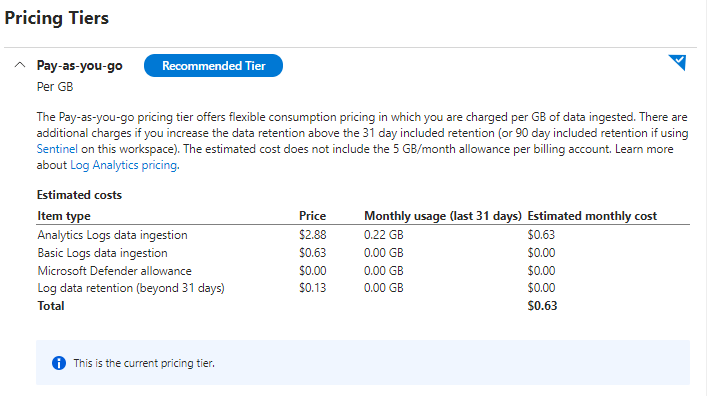Select the Analytics Logs data ingestion row

[x=363, y=235]
